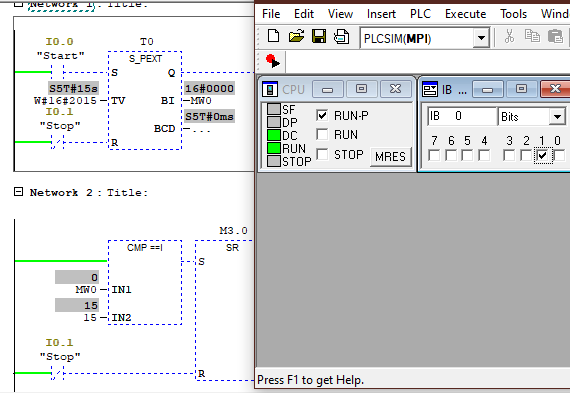Click the MW0 output operand at BI

click(201, 100)
